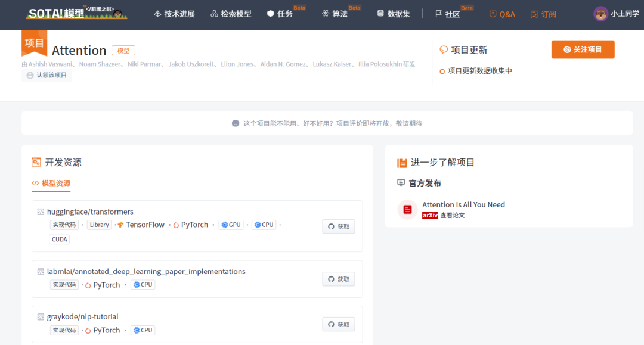644x345 pixels.
Task: Click the 检索模型 icon in navbar
Action: pyautogui.click(x=214, y=14)
